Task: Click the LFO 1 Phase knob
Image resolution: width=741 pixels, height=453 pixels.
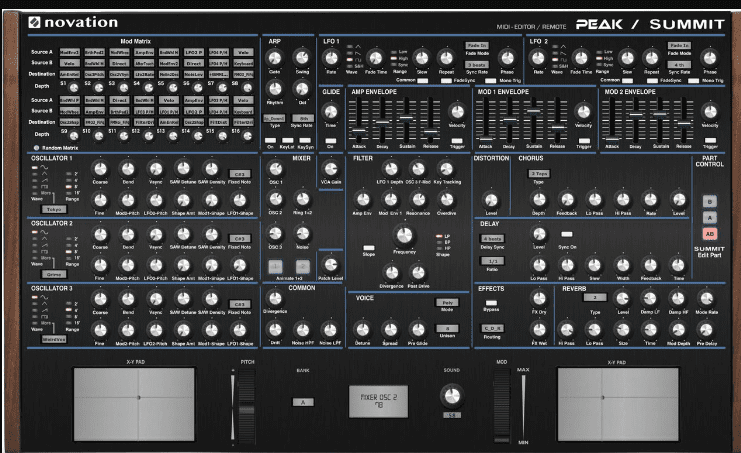Action: pos(507,58)
